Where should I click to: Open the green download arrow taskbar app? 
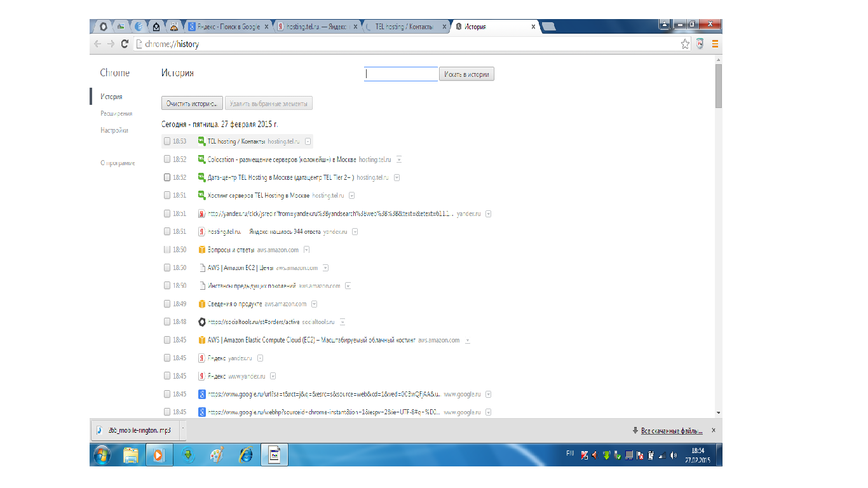(188, 454)
